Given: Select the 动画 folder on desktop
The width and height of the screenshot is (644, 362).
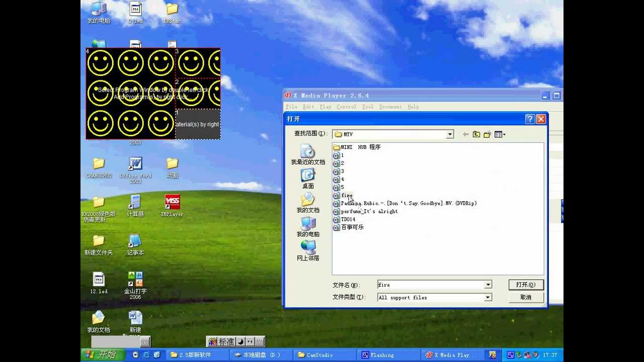Looking at the screenshot, I should coord(172,168).
